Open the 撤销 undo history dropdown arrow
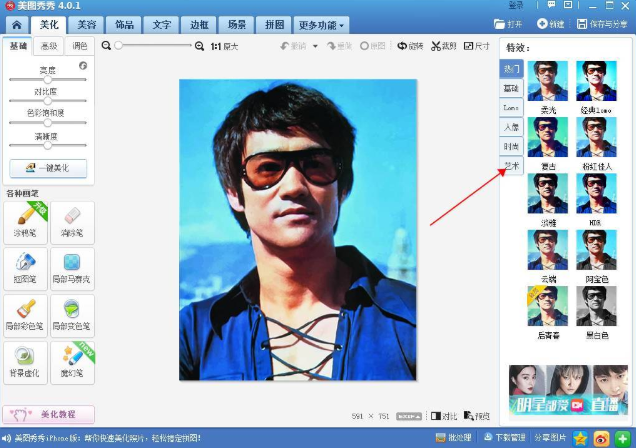This screenshot has width=636, height=448. click(x=315, y=46)
